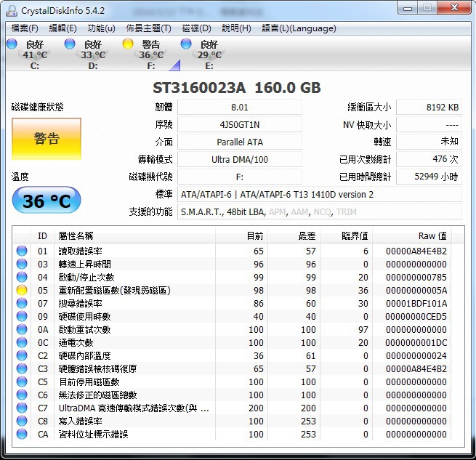The width and height of the screenshot is (476, 460).
Task: Click the serial number field 4JS0GT1N
Action: pyautogui.click(x=240, y=125)
